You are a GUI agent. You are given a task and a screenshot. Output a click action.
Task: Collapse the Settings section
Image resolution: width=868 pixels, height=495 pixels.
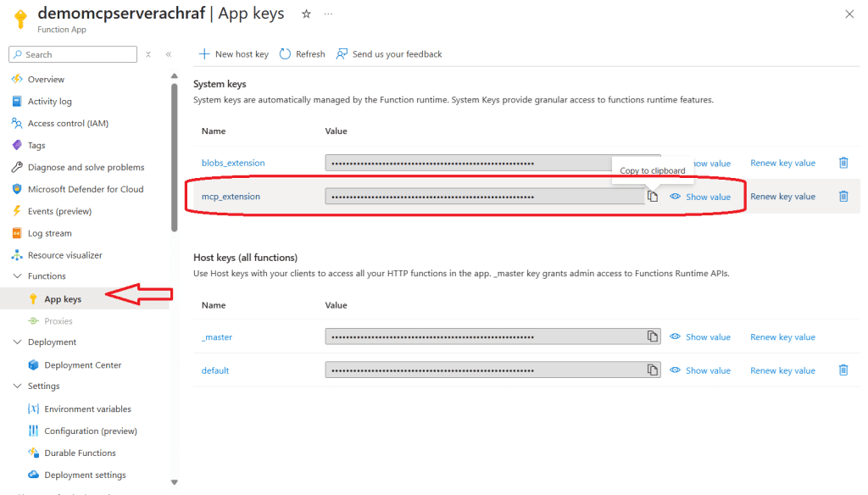[17, 387]
